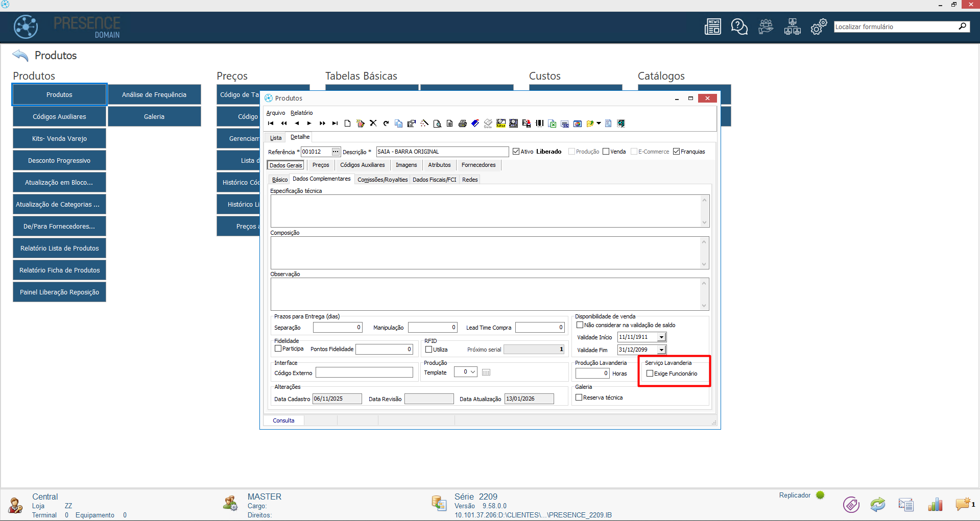Image resolution: width=980 pixels, height=521 pixels.
Task: Switch to the Dados Fiscais/FCI tab
Action: (434, 180)
